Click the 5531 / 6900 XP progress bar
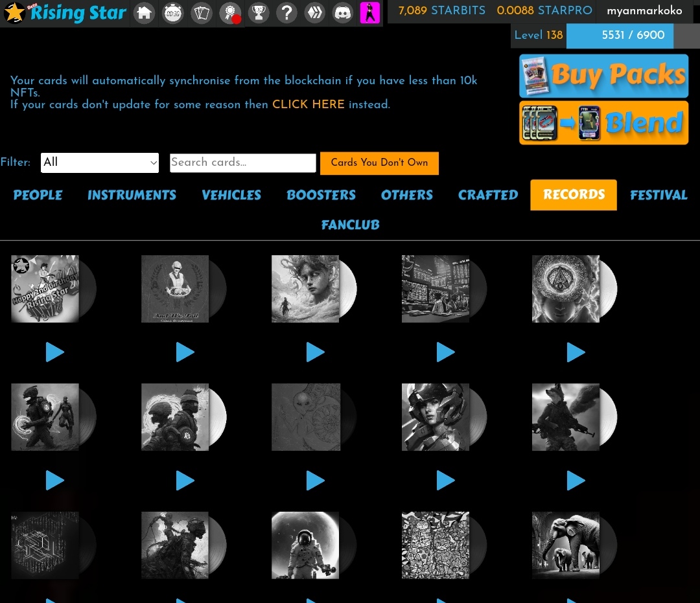This screenshot has height=603, width=700. pyautogui.click(x=633, y=35)
